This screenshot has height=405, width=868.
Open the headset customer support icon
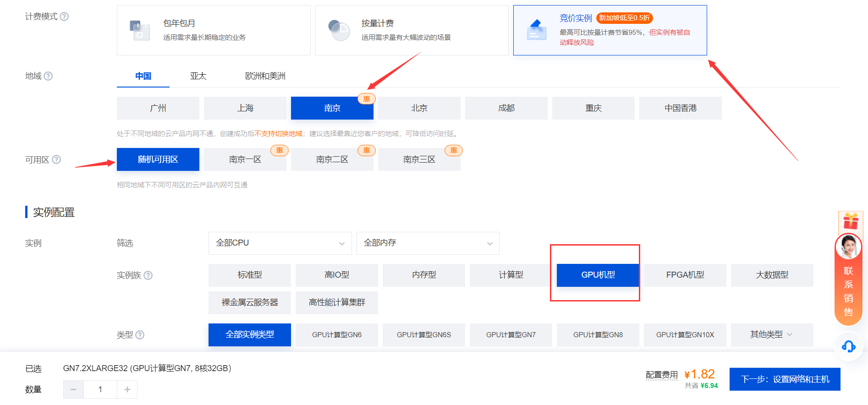pos(848,346)
